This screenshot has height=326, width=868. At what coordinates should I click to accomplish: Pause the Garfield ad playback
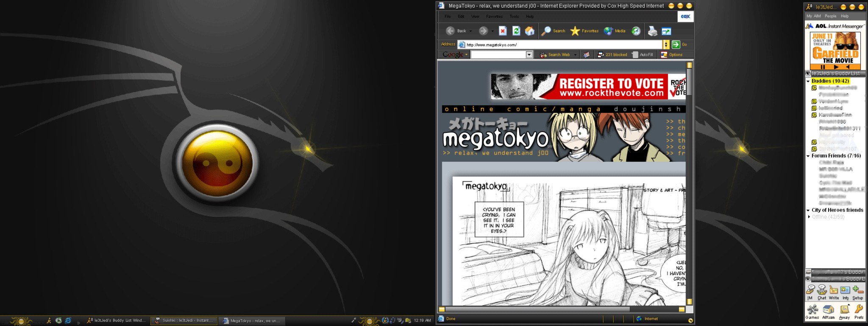coord(823,67)
